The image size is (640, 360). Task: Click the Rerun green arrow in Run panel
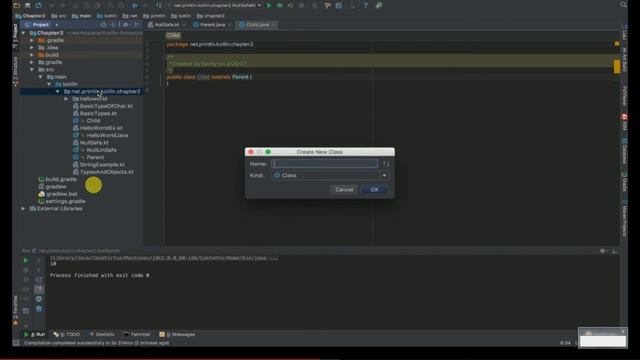[x=26, y=260]
